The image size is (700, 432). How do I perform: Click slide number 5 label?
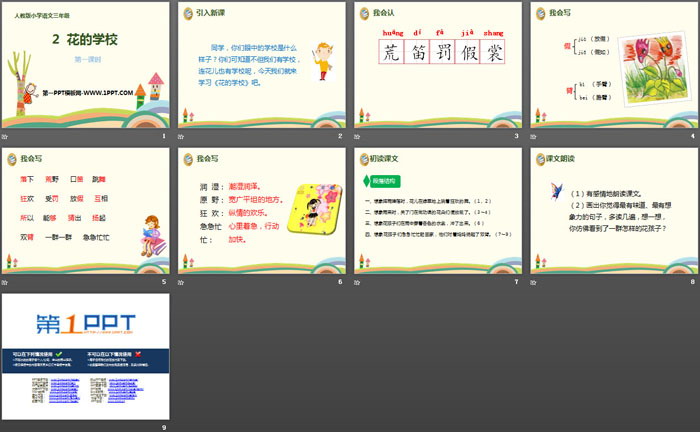click(x=164, y=282)
